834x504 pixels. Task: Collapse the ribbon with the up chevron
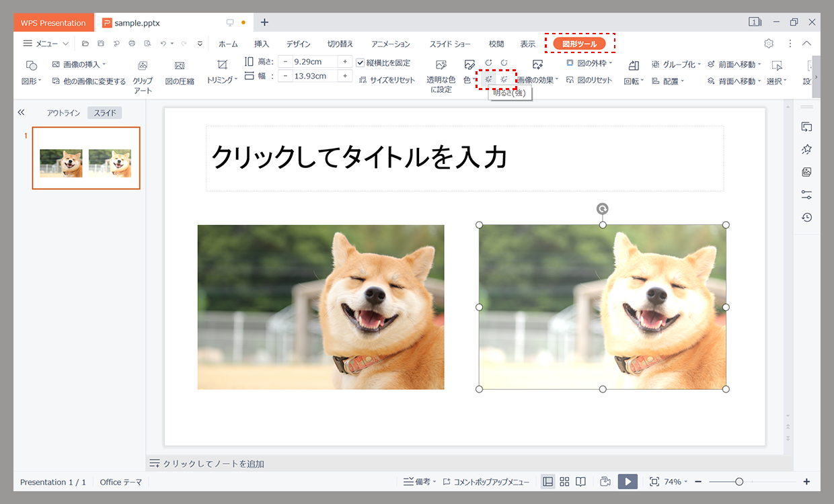tap(806, 44)
